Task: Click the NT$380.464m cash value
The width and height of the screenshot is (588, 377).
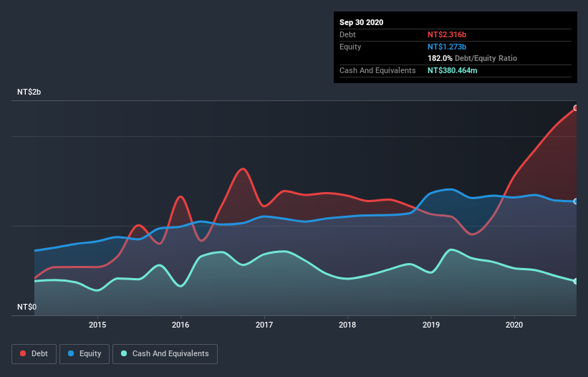Action: (x=452, y=70)
